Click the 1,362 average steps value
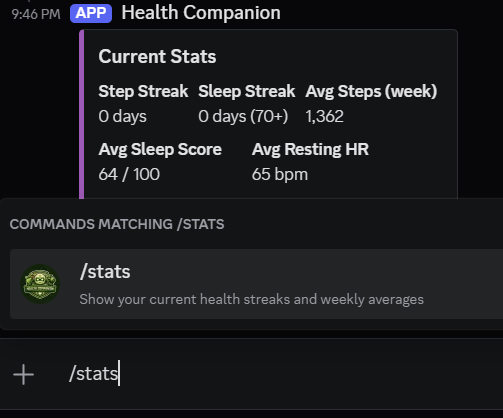This screenshot has width=503, height=418. click(x=324, y=116)
